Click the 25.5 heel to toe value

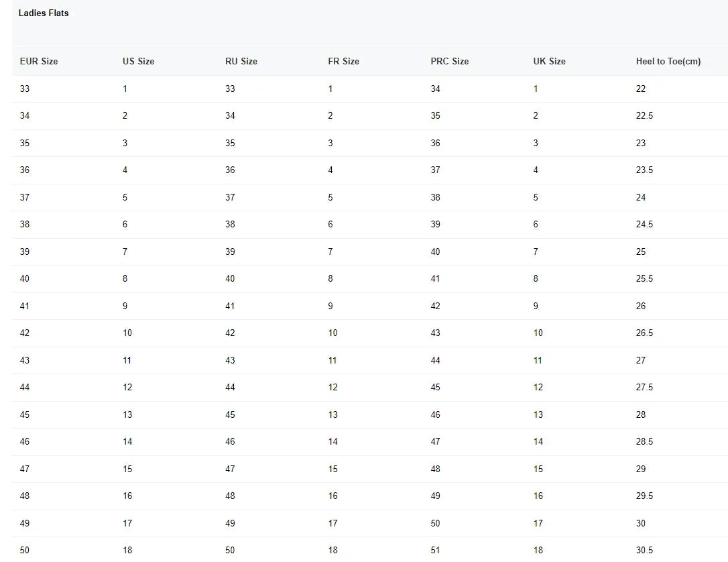click(644, 278)
